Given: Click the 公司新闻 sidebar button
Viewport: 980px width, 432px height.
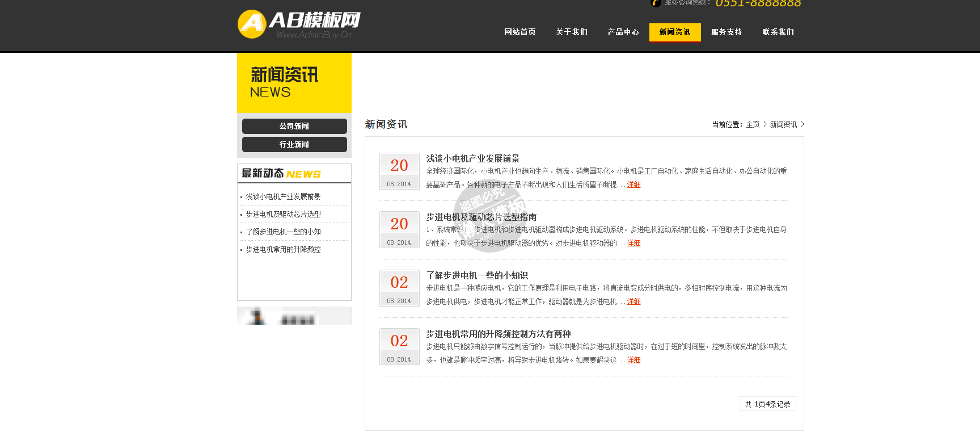Looking at the screenshot, I should click(294, 126).
